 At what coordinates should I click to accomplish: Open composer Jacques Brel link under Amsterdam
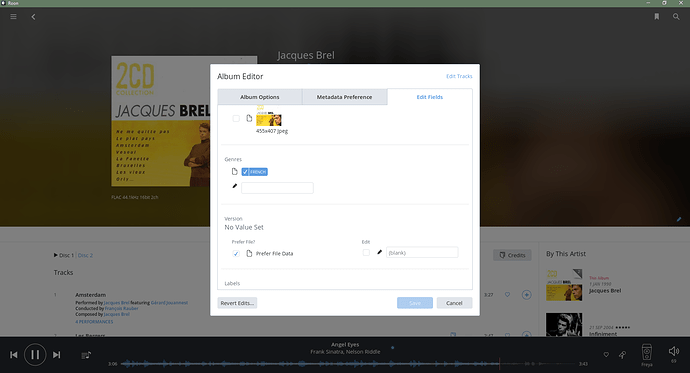117,314
